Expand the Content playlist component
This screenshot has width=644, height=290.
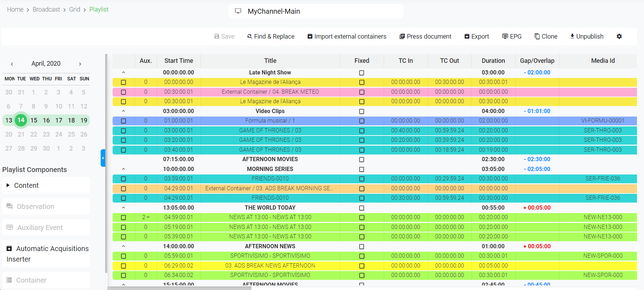point(8,185)
